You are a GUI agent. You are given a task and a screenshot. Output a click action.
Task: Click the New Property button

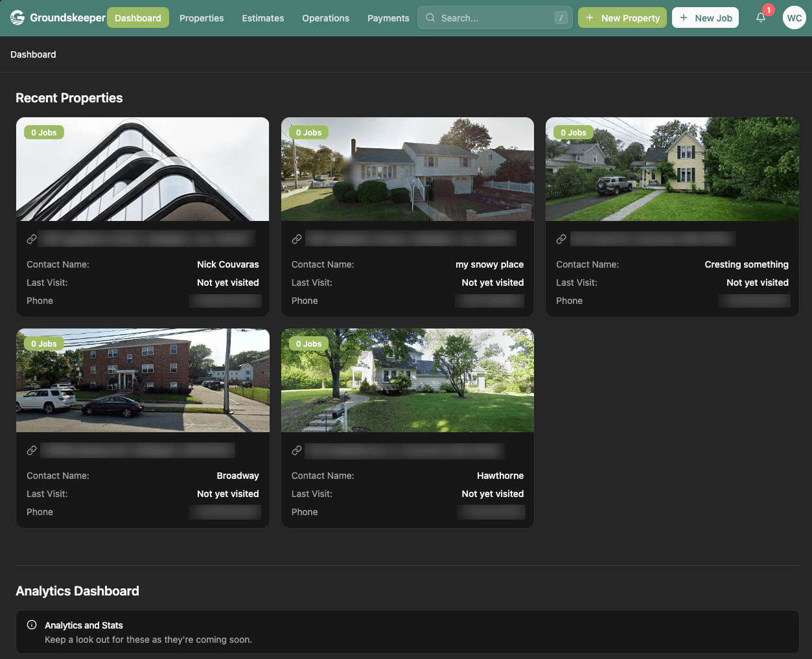point(622,17)
